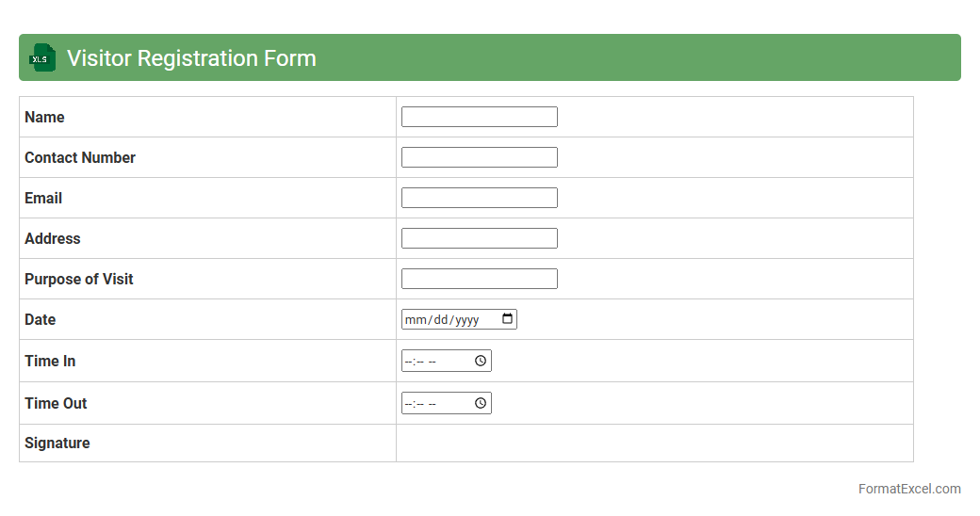The width and height of the screenshot is (980, 516).
Task: Select the Email input field
Action: click(x=479, y=198)
